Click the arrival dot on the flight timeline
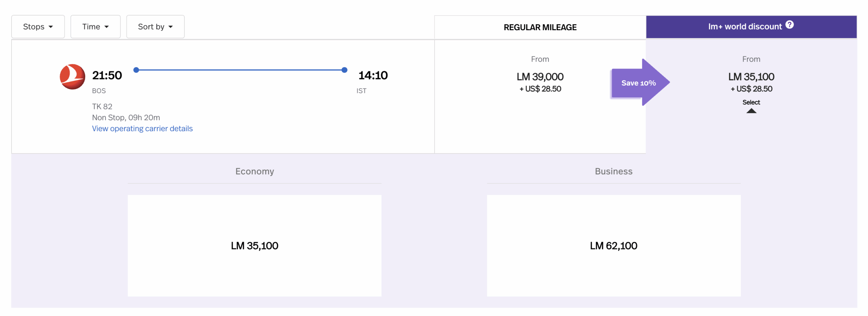Image resolution: width=868 pixels, height=316 pixels. pos(344,70)
